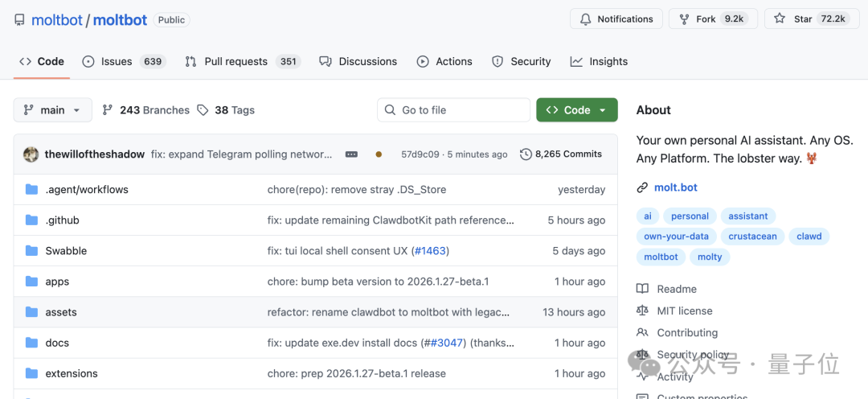Open the extensions folder

pos(72,373)
